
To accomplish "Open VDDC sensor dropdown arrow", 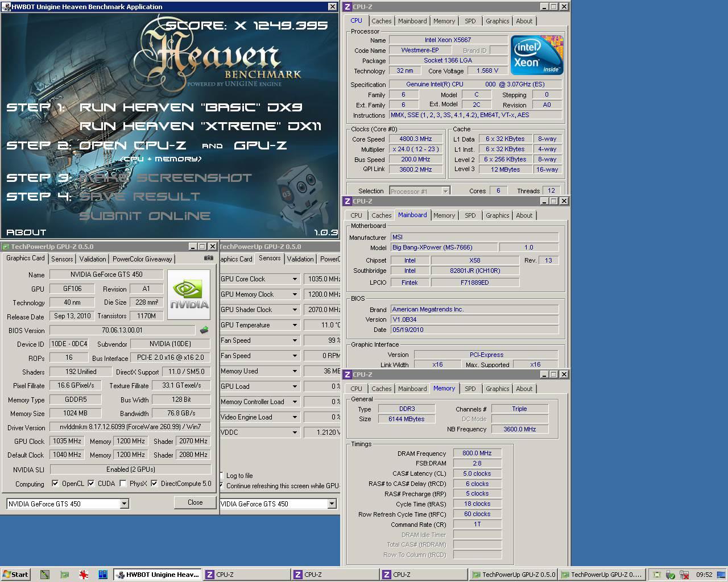I will (295, 433).
